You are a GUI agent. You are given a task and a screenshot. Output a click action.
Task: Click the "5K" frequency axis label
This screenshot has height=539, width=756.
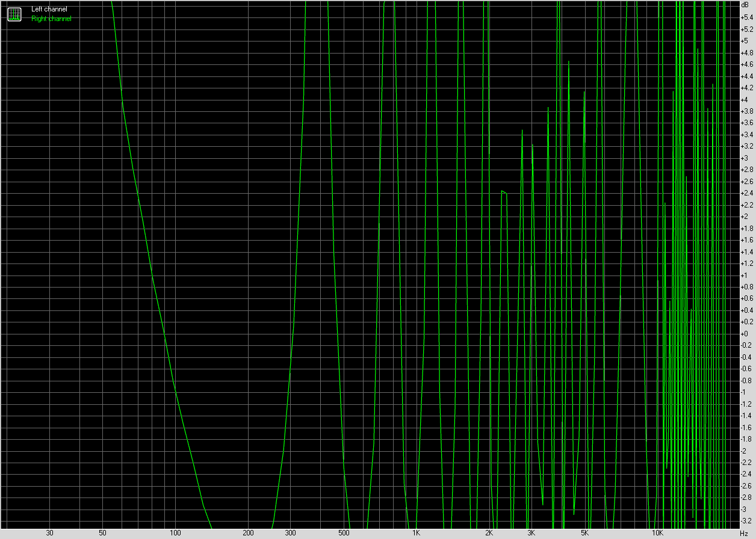(584, 534)
